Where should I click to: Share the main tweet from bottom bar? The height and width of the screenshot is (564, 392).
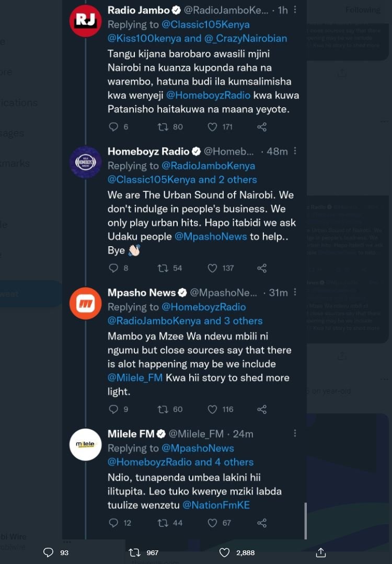321,553
